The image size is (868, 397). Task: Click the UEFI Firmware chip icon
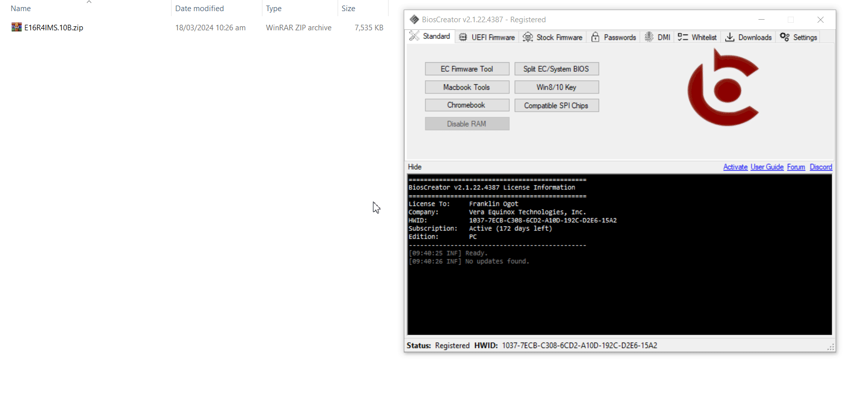(x=463, y=37)
